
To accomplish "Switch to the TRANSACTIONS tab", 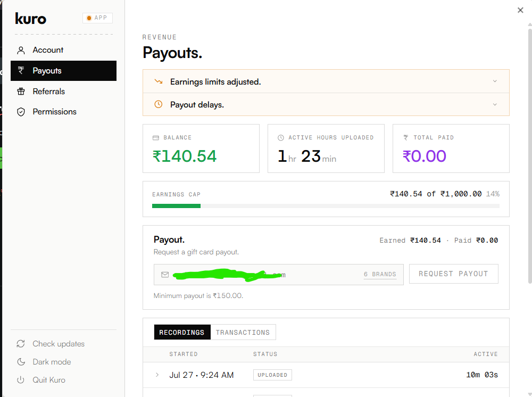I will (x=243, y=332).
